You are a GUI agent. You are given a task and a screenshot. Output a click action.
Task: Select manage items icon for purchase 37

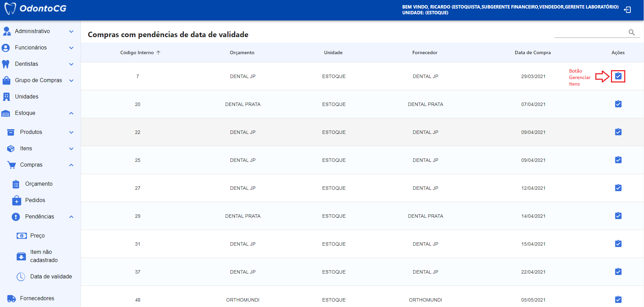coord(618,272)
